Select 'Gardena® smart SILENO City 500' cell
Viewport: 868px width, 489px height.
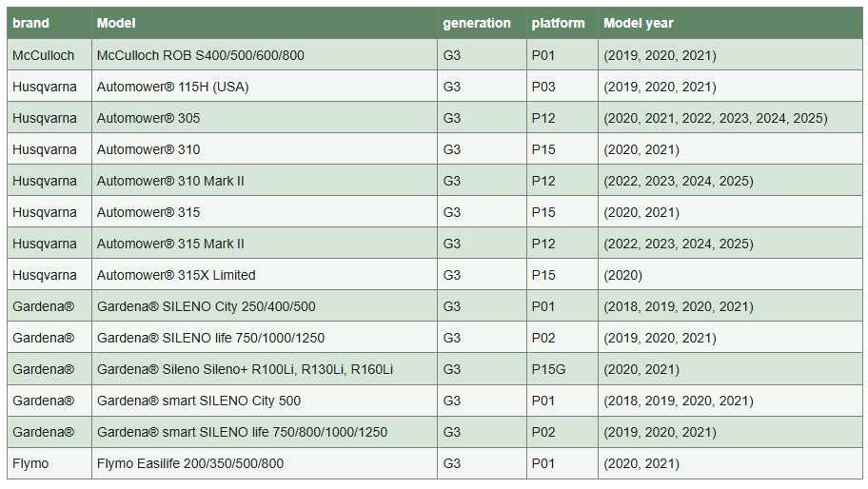(x=265, y=401)
